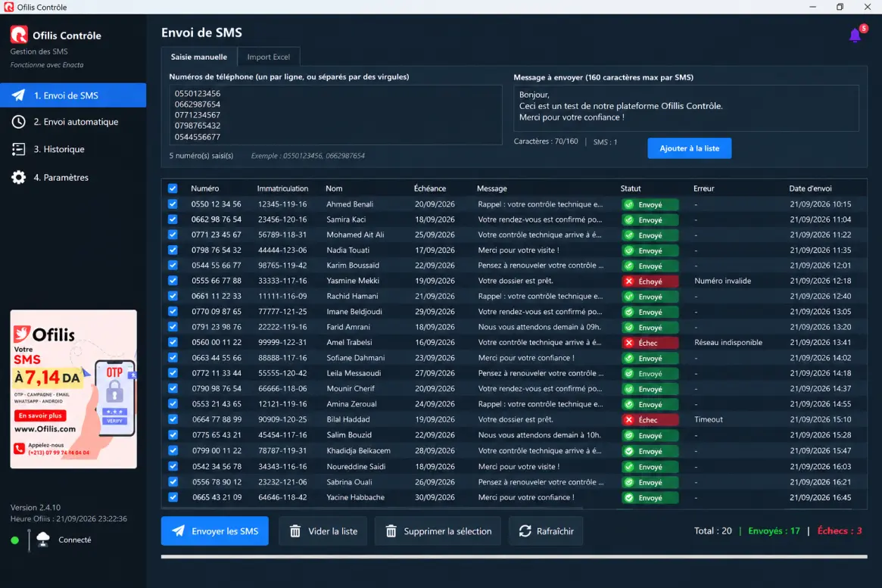Click the Rafraîchir button
The image size is (882, 588).
[546, 531]
